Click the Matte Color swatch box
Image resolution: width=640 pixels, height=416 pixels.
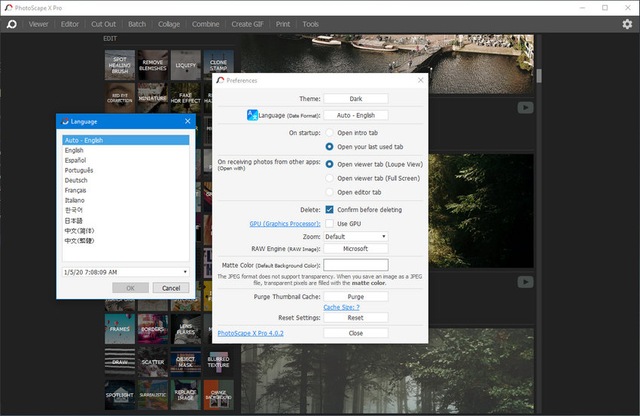tap(355, 265)
